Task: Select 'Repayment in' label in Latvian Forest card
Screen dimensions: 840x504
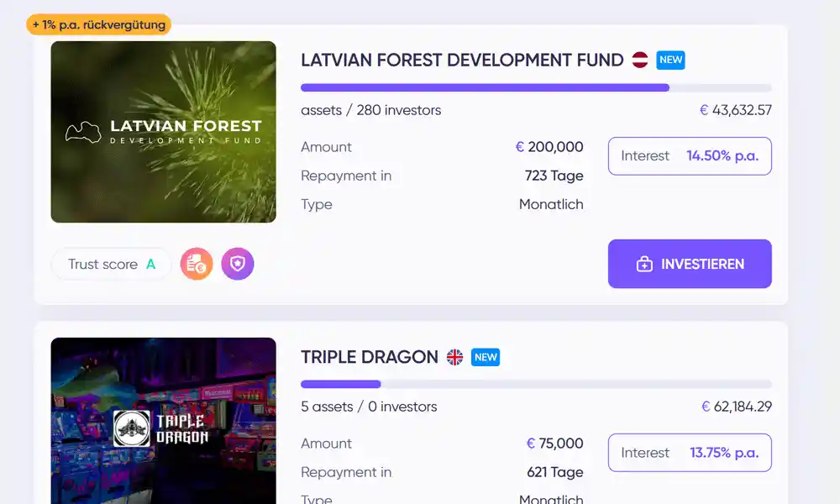Action: point(346,176)
